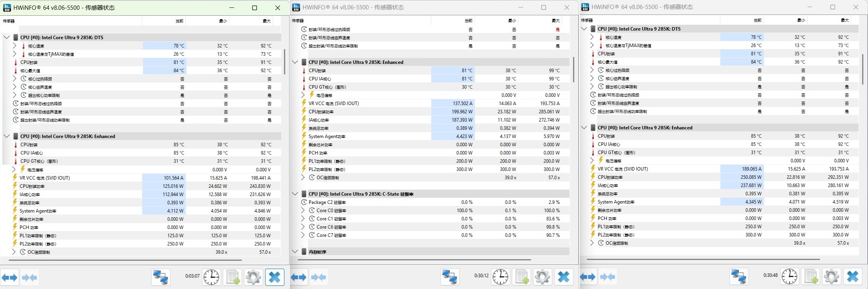Open sensor settings gear in 0:30:48 window

click(831, 276)
